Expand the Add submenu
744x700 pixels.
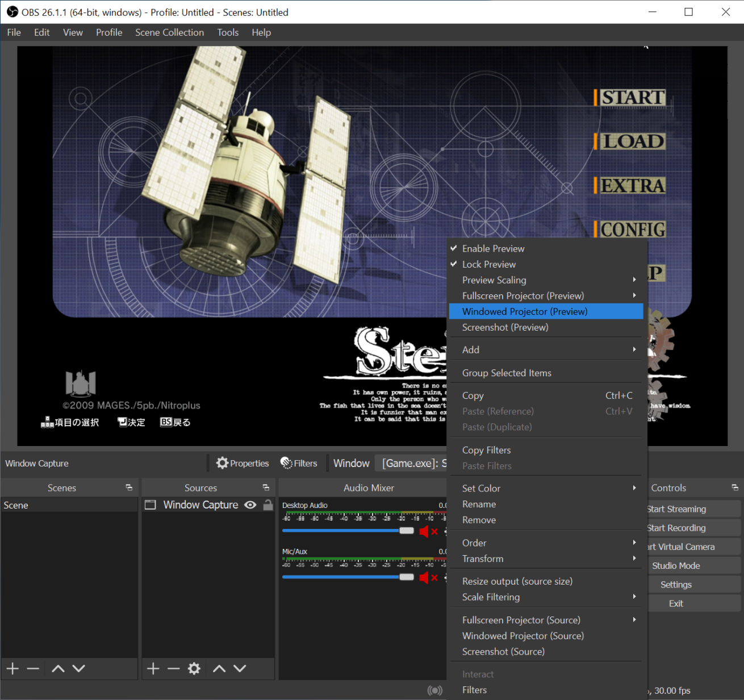pos(546,350)
